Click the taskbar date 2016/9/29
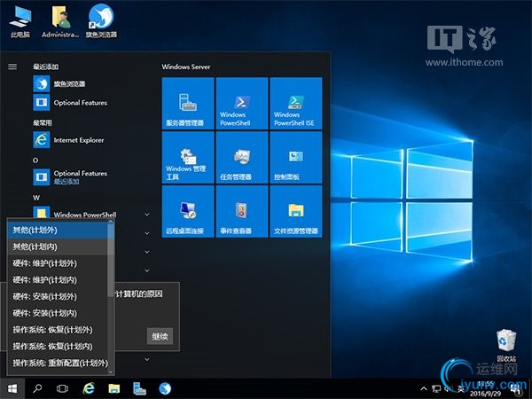The image size is (532, 399). pos(486,394)
